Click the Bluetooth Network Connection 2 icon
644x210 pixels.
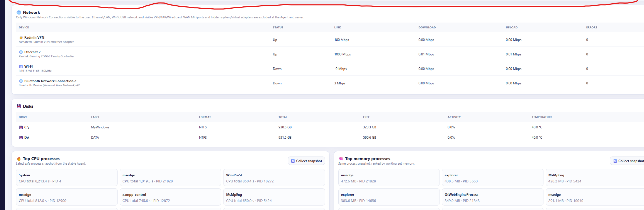pos(21,81)
